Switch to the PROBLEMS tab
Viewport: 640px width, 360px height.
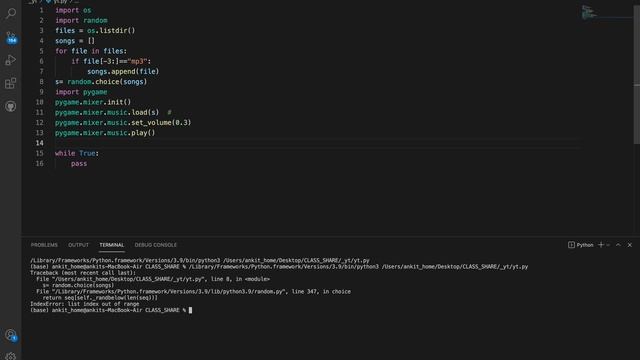[x=44, y=245]
